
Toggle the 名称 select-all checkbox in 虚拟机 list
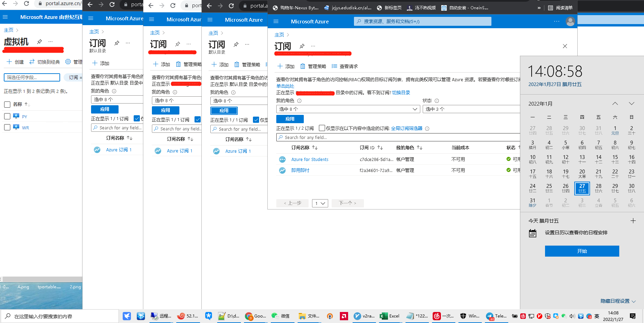(x=7, y=104)
